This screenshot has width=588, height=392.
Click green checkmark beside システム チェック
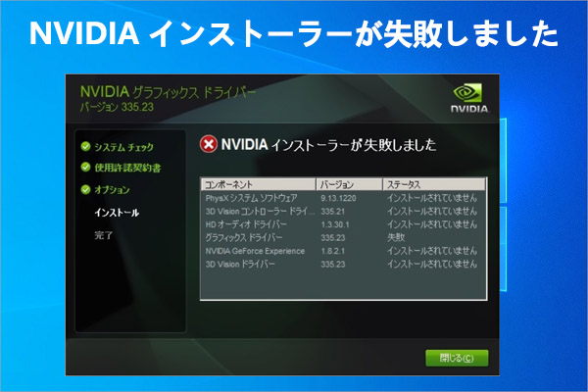(x=85, y=146)
